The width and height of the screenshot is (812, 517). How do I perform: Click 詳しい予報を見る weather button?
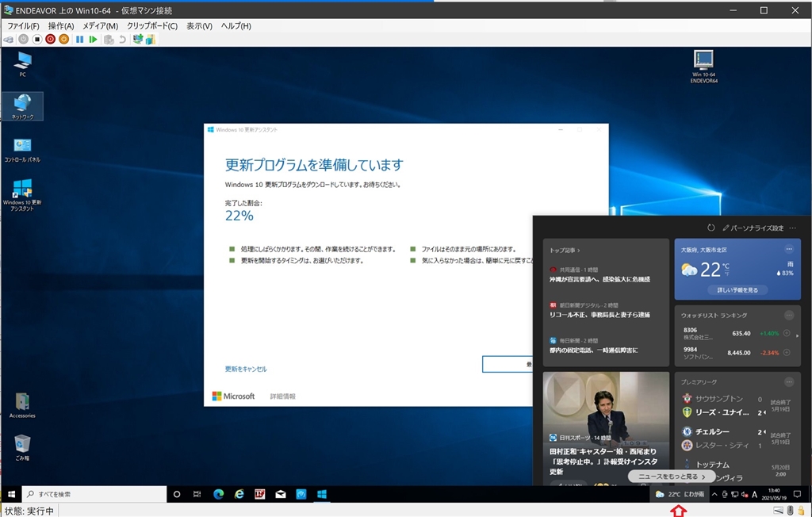(737, 290)
